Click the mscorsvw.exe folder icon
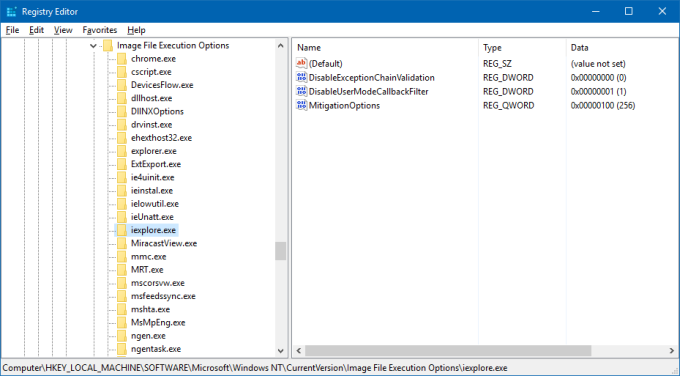This screenshot has height=376, width=680. pyautogui.click(x=122, y=283)
